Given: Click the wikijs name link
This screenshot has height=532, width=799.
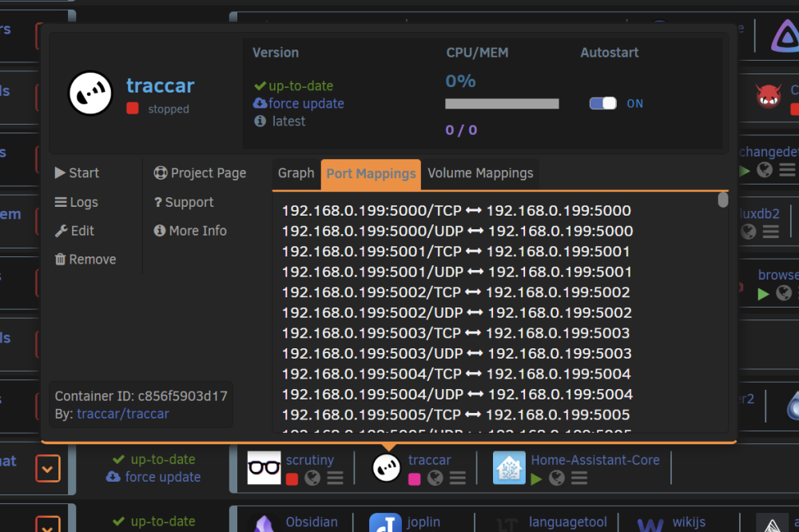Looking at the screenshot, I should (689, 522).
